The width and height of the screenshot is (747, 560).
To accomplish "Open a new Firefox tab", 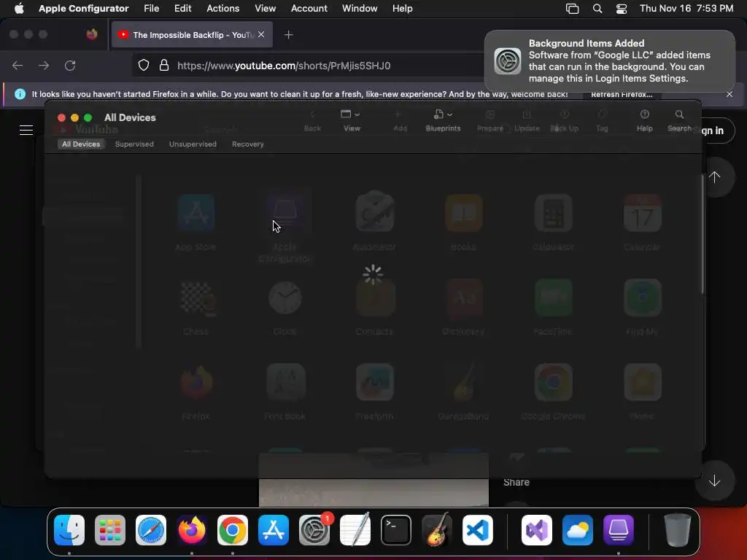I will pos(288,35).
